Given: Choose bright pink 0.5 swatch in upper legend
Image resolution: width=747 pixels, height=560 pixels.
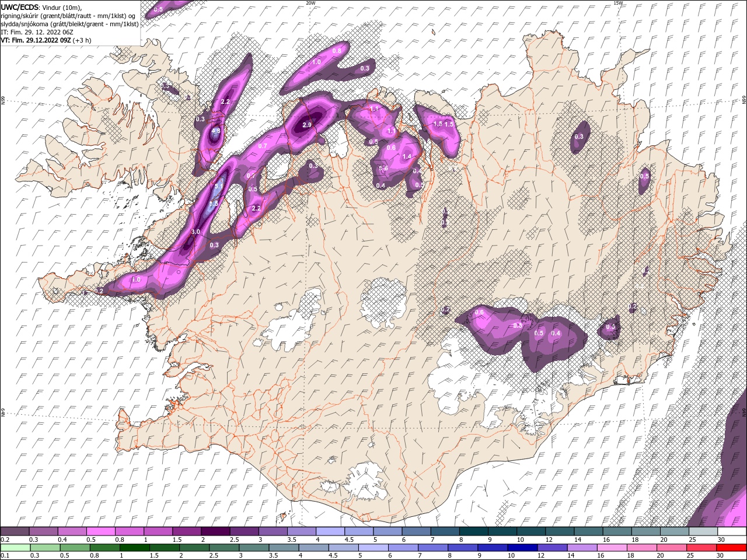Looking at the screenshot, I should click(100, 531).
